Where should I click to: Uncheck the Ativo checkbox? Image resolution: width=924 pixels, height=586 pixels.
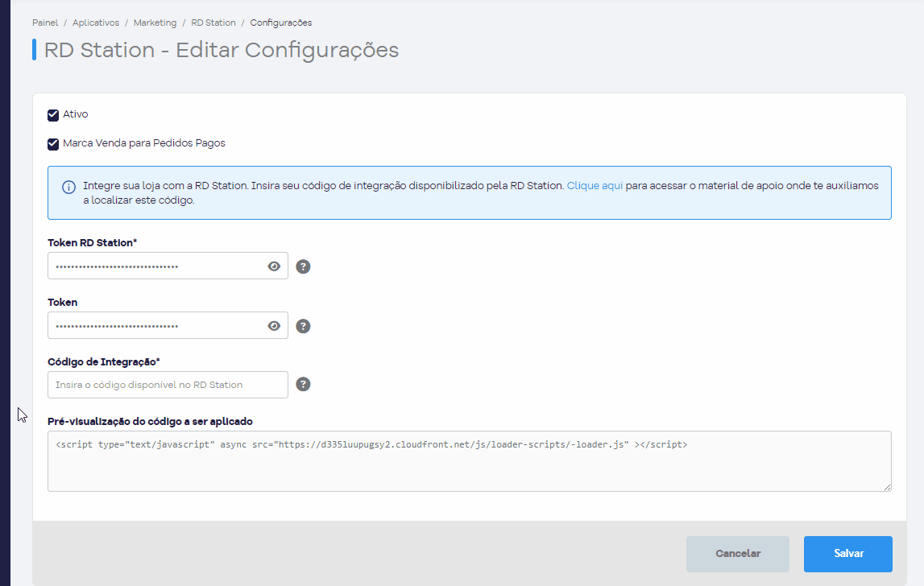tap(53, 115)
